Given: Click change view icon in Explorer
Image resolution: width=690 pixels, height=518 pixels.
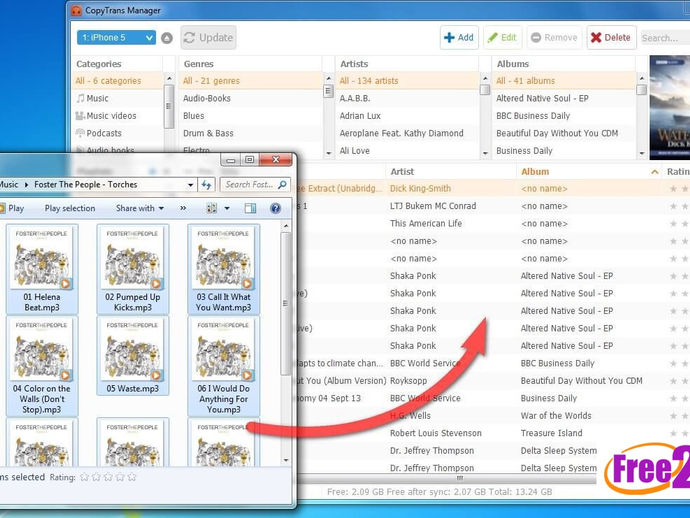Looking at the screenshot, I should click(x=212, y=208).
